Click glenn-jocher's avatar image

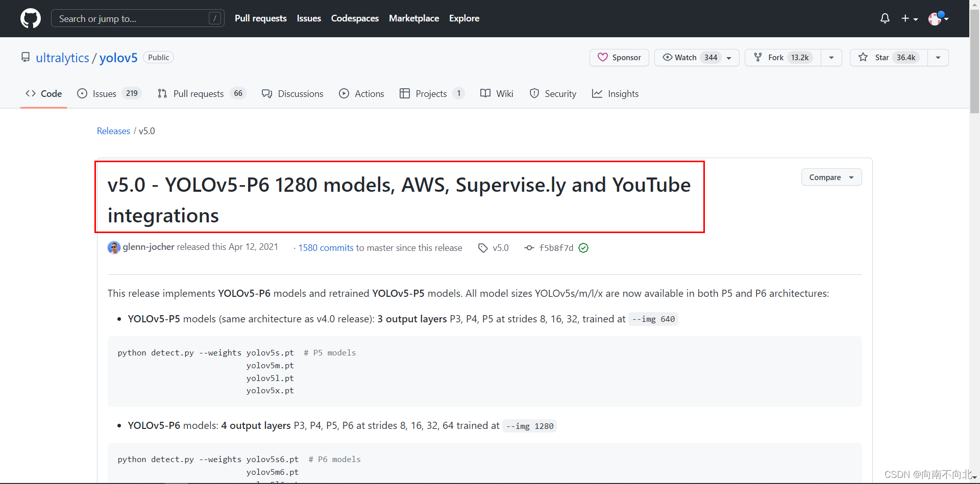(x=114, y=247)
